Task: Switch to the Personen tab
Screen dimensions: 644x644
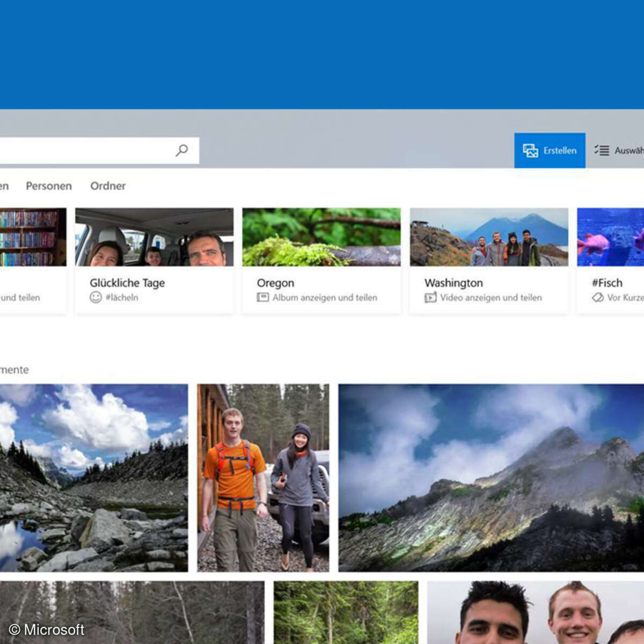Action: 49,186
